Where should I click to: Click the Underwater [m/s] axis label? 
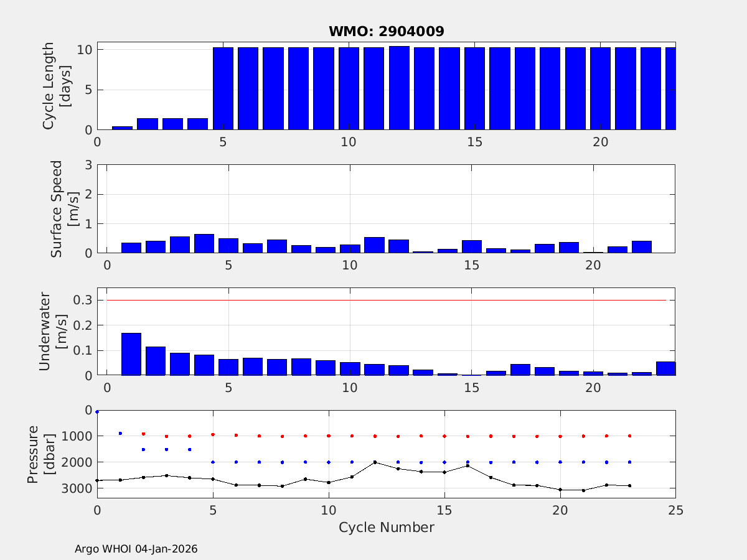click(x=51, y=331)
